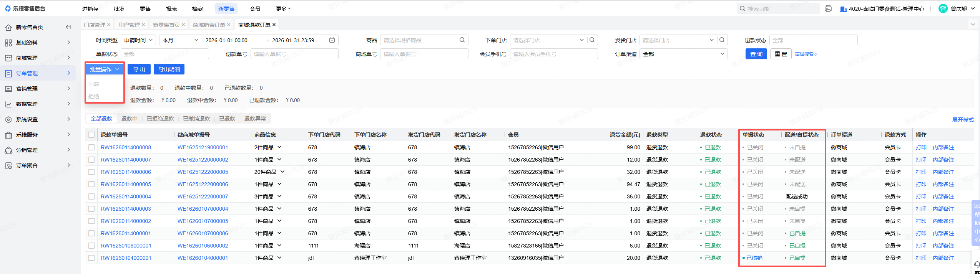
Task: Open refund order link RW16260114000005
Action: pyautogui.click(x=126, y=184)
